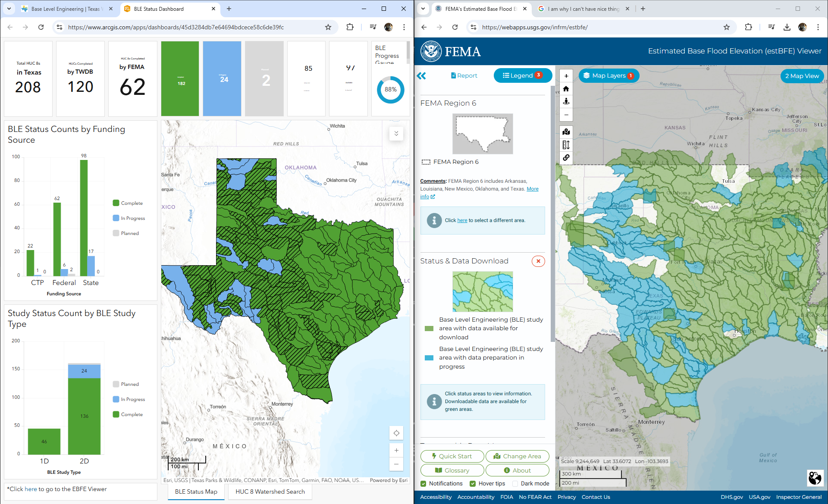Click the share link chain icon

click(566, 158)
